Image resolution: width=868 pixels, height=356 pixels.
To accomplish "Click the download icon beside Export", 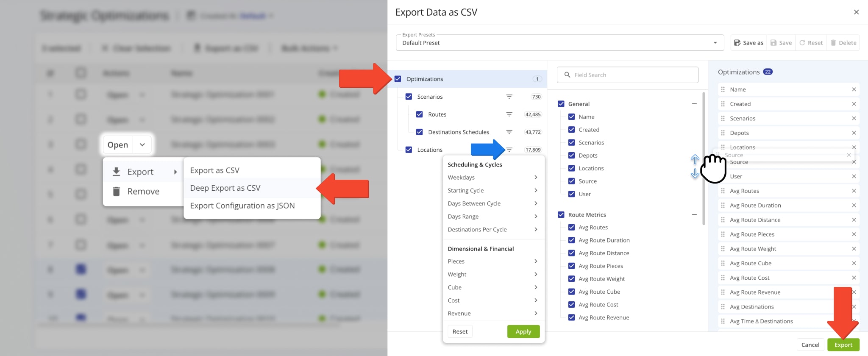I will (116, 172).
